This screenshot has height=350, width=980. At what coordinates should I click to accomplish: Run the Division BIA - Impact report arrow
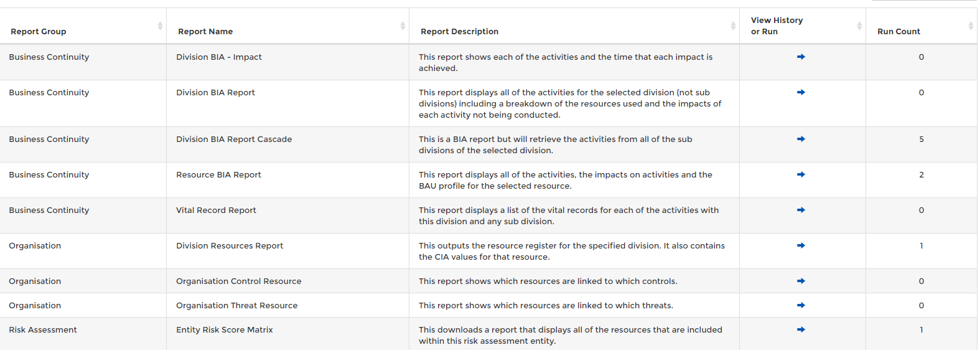801,57
